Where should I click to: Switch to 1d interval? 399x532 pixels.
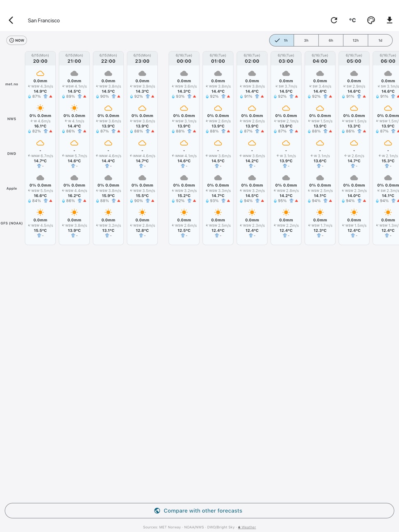pyautogui.click(x=380, y=40)
